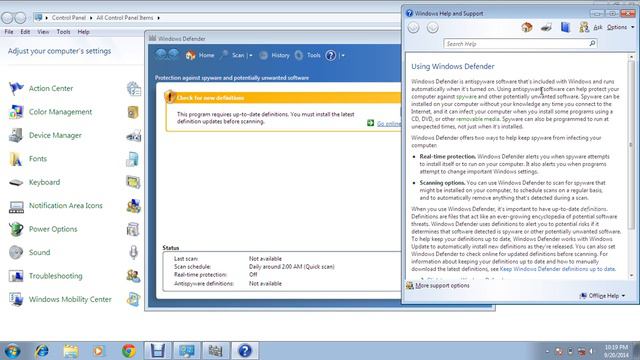Open Windows Start menu
This screenshot has width=640, height=360.
[x=12, y=351]
